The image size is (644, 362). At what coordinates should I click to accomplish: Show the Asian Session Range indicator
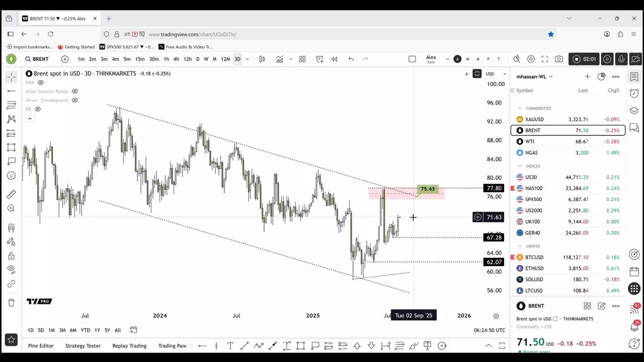pos(74,92)
